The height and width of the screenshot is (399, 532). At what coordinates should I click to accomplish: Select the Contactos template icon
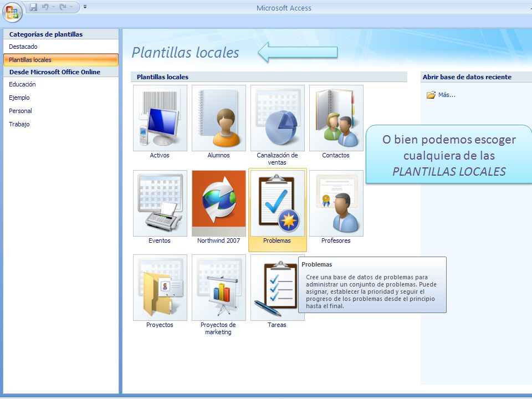click(x=336, y=118)
